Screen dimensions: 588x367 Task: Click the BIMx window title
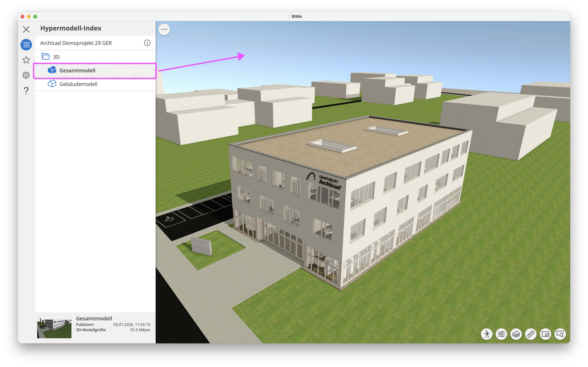[297, 16]
